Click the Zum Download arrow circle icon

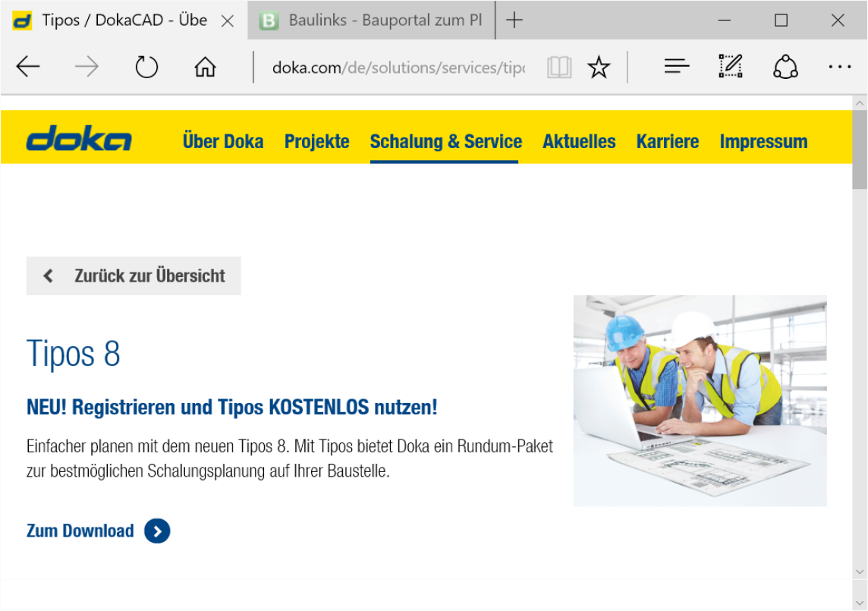click(157, 531)
